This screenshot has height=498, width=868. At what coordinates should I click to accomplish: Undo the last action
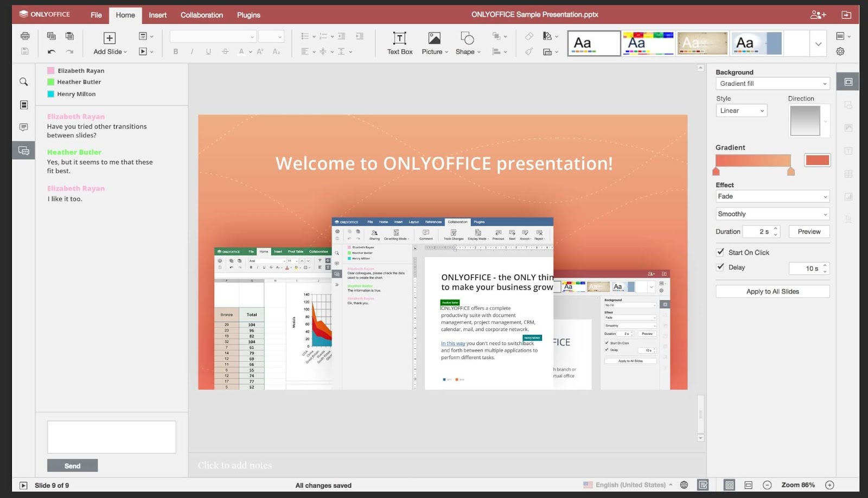[52, 52]
